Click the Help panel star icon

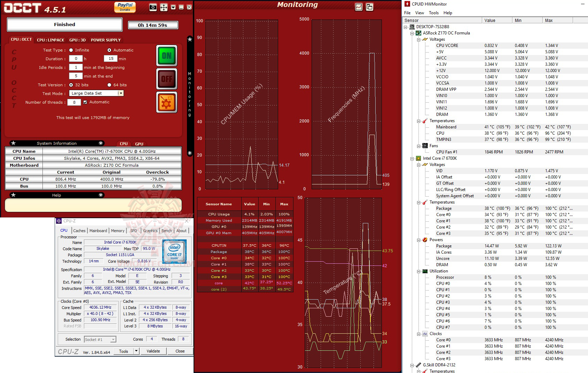tap(13, 195)
